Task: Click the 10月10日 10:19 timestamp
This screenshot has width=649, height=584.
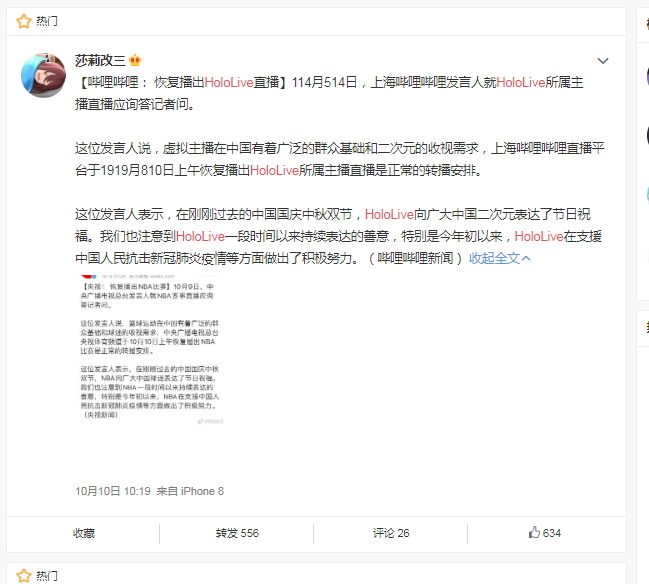Action: tap(113, 491)
